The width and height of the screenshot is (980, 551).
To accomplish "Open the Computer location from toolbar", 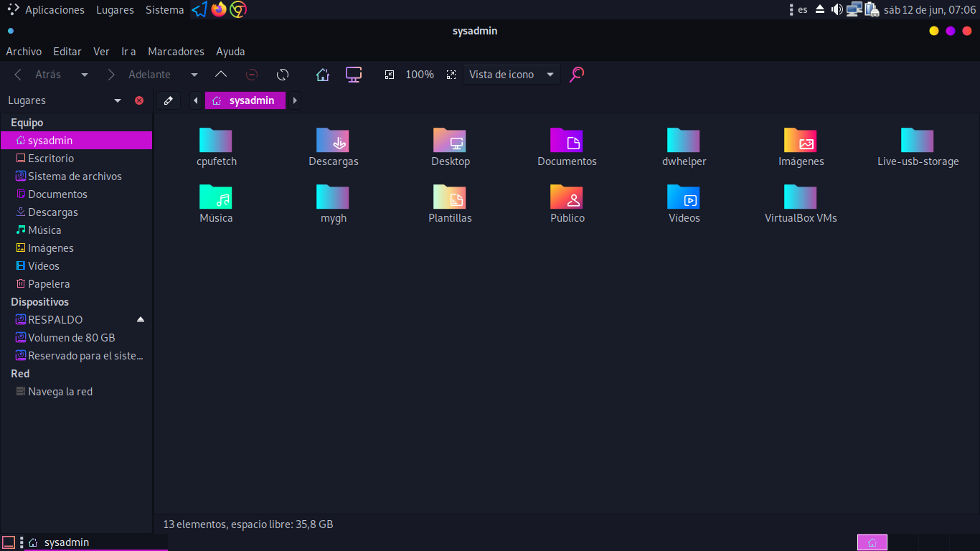I will (353, 75).
